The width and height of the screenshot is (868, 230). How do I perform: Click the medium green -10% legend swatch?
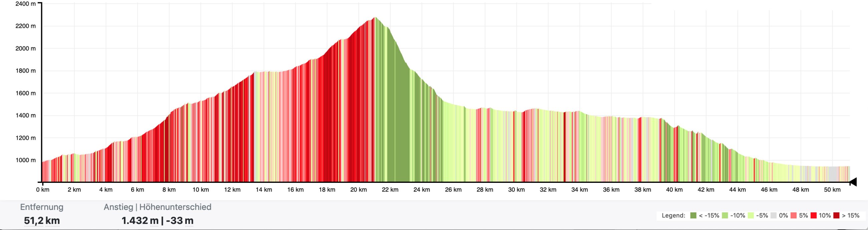pos(725,216)
